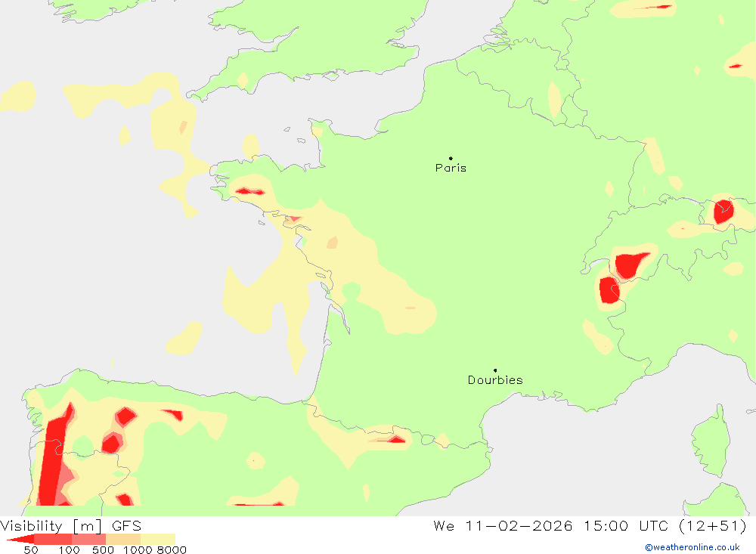756x554 pixels.
Task: Click the 1000-8000 pale yellow legend swatch
Action: [x=158, y=539]
